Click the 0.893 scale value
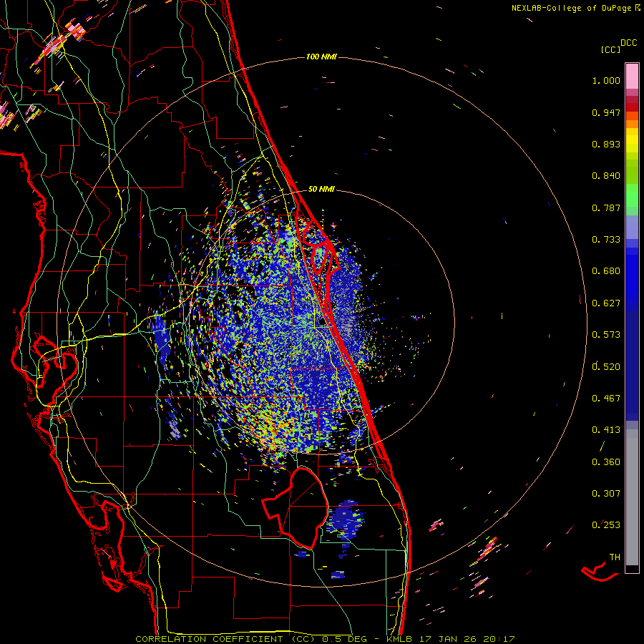This screenshot has width=644, height=644. pos(606,144)
